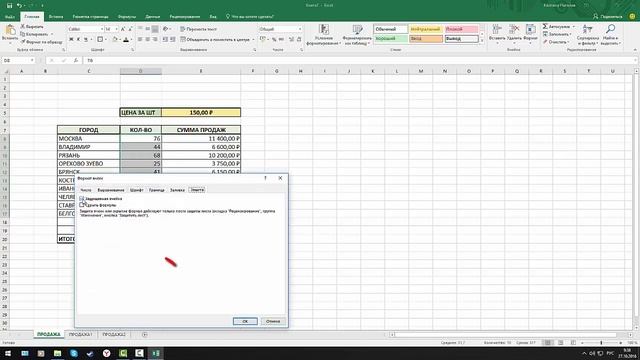Click Conditional Formatting (Условное форматирование) icon

point(324,30)
